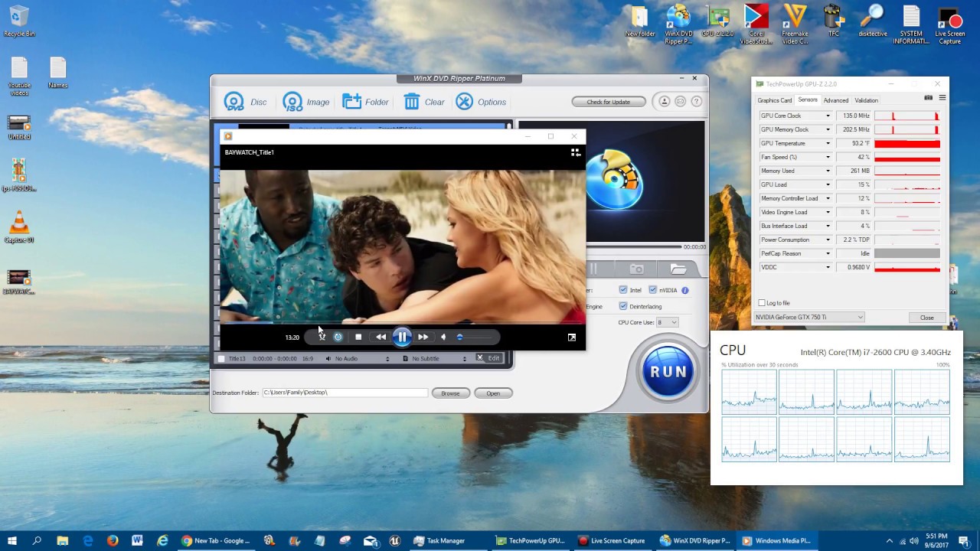This screenshot has width=980, height=551.
Task: Click the big RUN button
Action: (668, 372)
